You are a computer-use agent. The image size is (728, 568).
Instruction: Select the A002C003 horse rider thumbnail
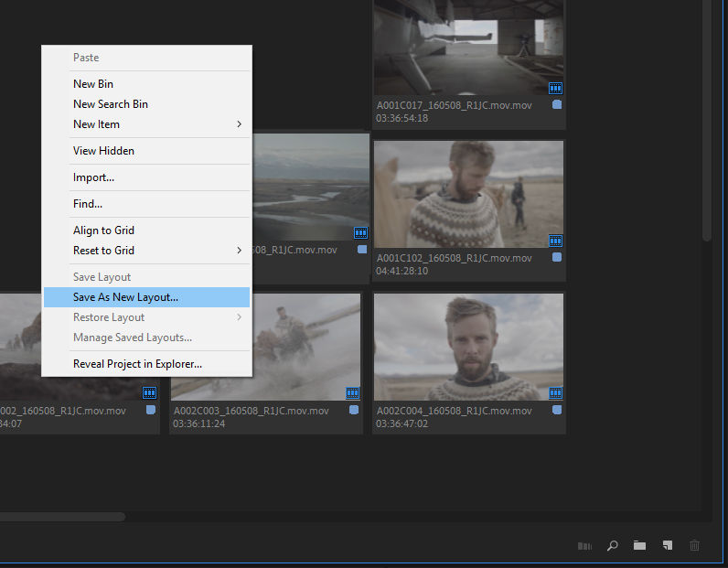coord(306,347)
